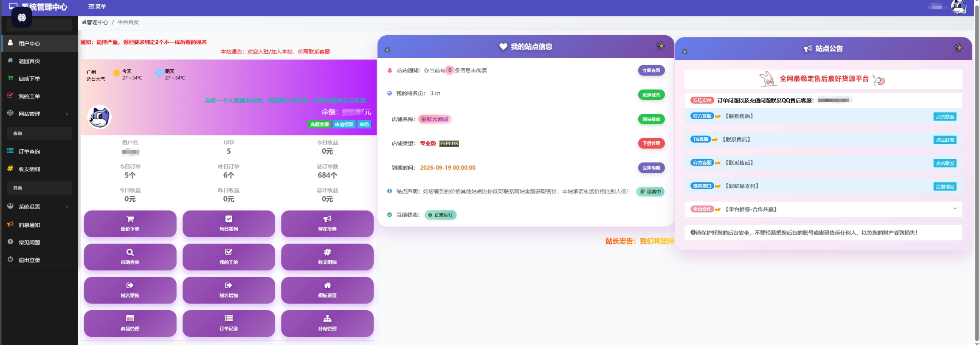Click the wolf avatar in the balance card
980x345 pixels.
pos(99,117)
